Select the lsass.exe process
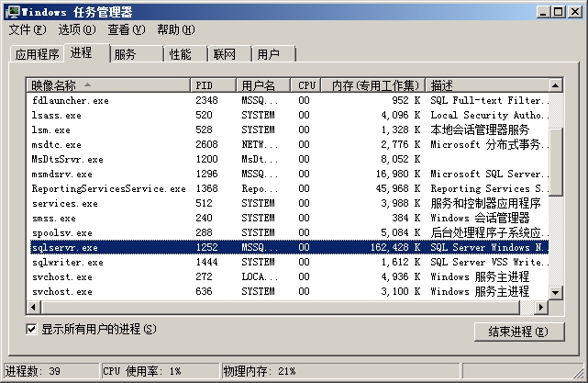This screenshot has height=383, width=588. pyautogui.click(x=288, y=115)
